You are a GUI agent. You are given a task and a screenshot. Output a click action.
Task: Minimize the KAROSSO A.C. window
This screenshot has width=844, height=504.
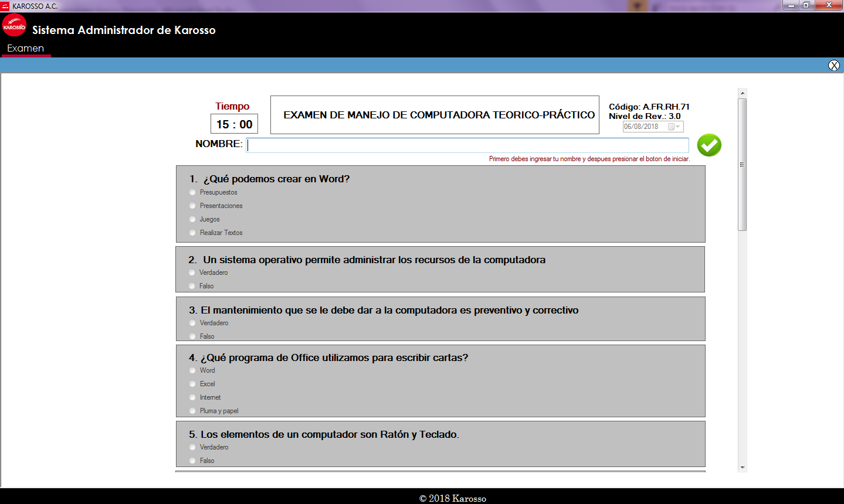(791, 5)
